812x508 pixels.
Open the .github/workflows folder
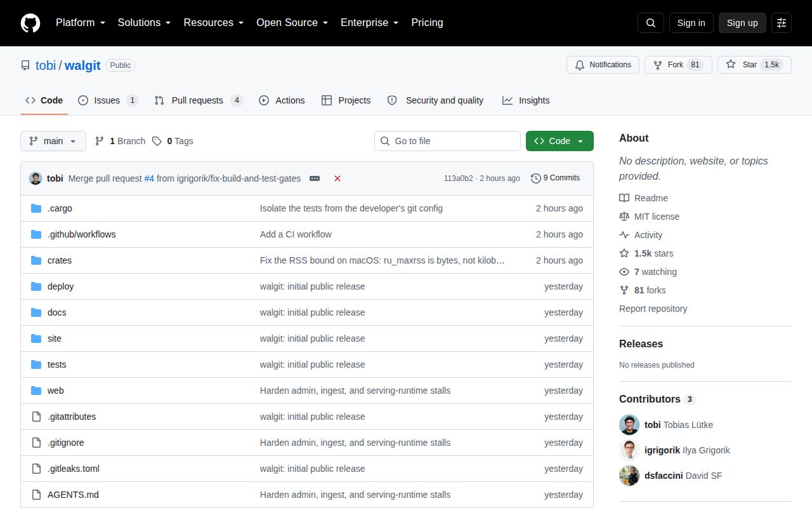point(82,234)
